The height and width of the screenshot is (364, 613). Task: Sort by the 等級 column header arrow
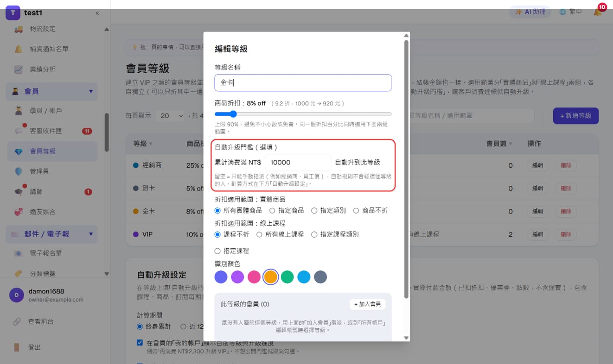tap(151, 144)
